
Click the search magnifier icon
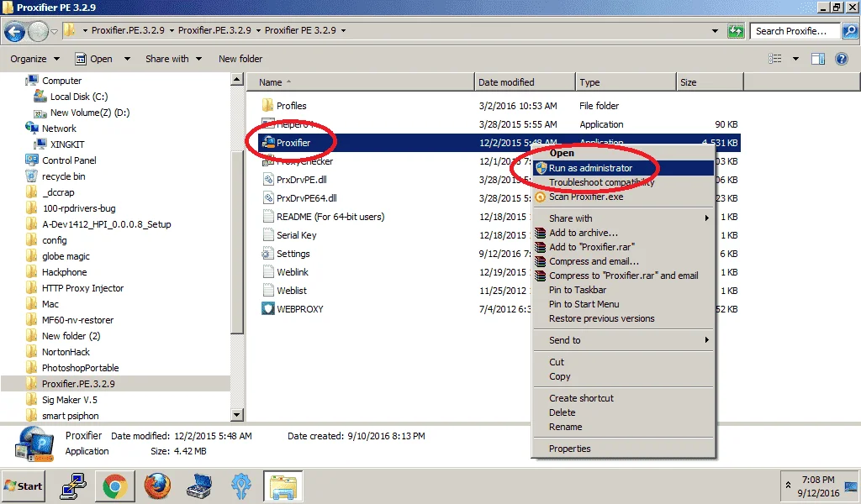[849, 31]
